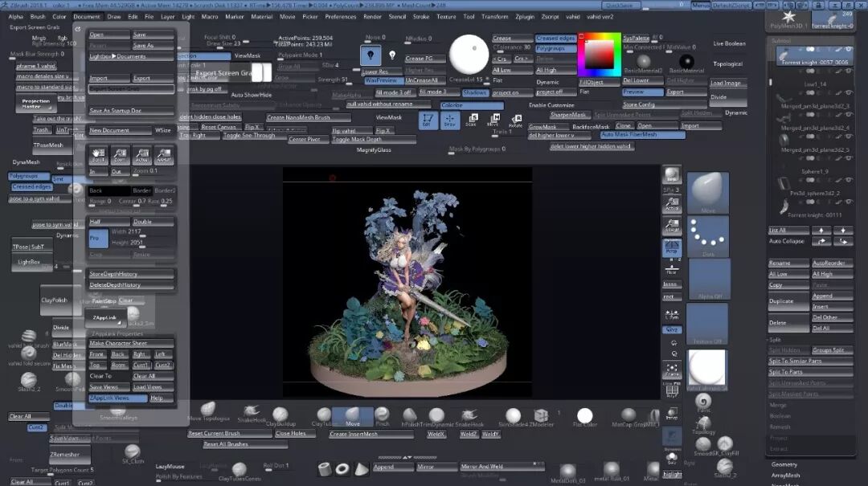Activate the Draw mode icon

pos(449,120)
